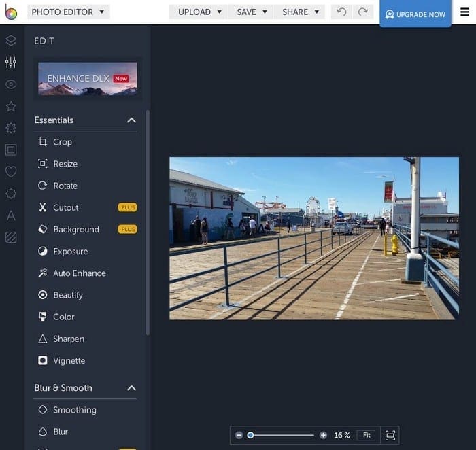Click the Exposure half-circle icon
The width and height of the screenshot is (476, 450).
[42, 251]
